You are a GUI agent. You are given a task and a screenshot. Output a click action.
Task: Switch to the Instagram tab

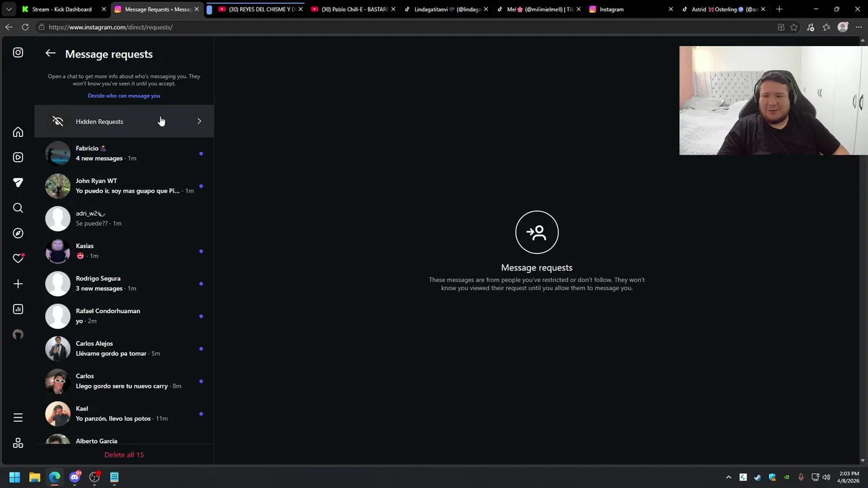click(x=631, y=9)
